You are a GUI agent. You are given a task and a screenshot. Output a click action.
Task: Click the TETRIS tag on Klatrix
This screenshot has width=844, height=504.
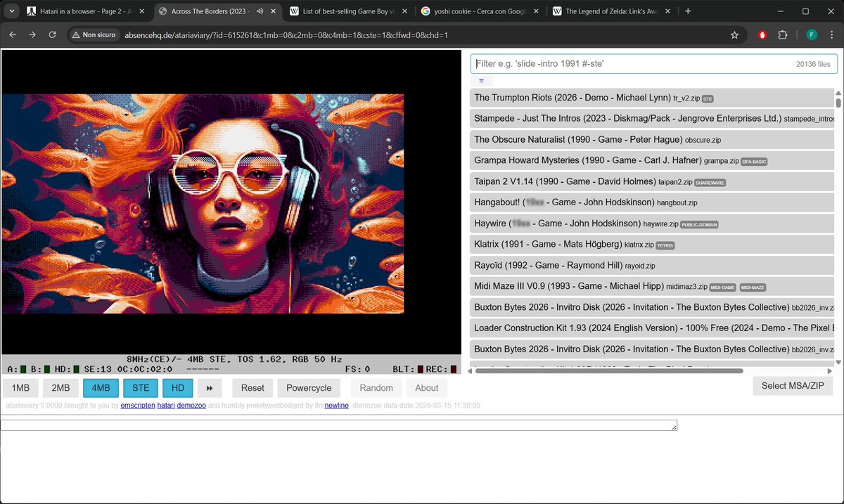(x=665, y=246)
